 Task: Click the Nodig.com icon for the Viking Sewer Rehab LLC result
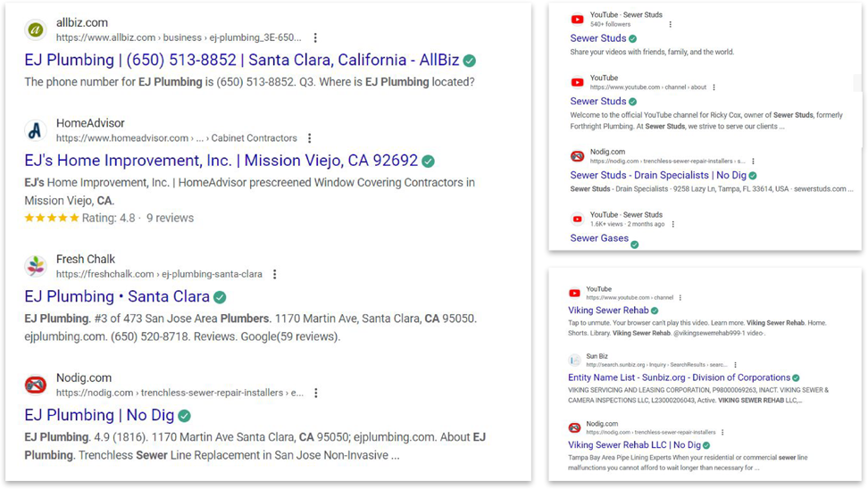tap(574, 427)
